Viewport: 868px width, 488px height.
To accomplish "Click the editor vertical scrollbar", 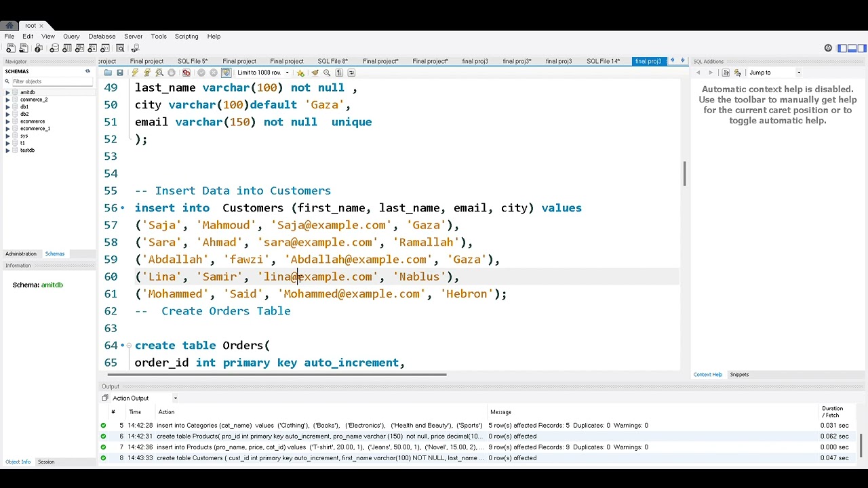I will tap(684, 174).
